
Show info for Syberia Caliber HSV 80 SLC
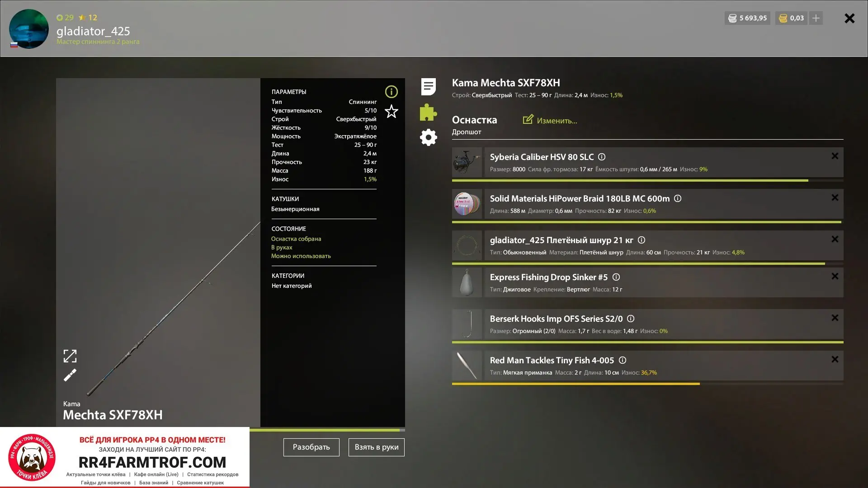(602, 157)
